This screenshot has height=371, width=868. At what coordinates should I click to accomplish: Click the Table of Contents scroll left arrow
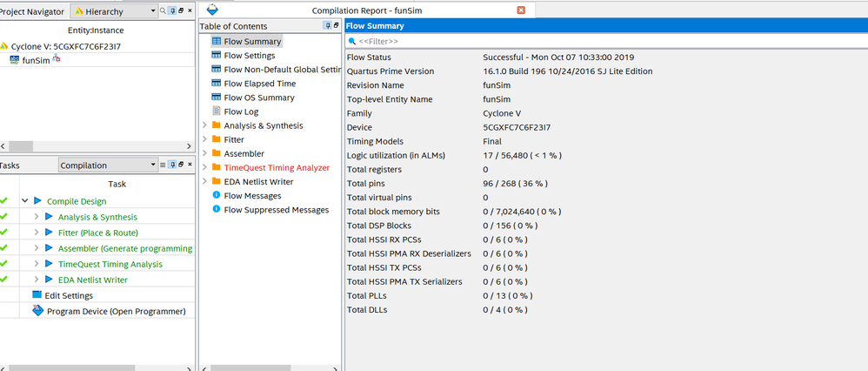click(x=204, y=368)
